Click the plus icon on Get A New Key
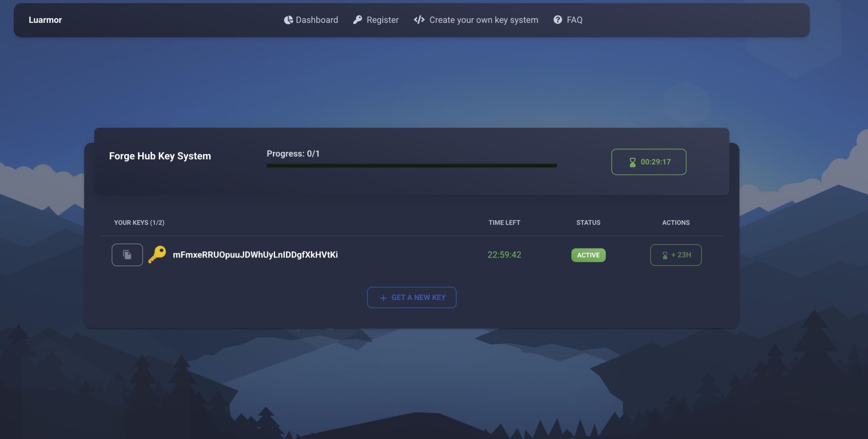 [x=383, y=298]
